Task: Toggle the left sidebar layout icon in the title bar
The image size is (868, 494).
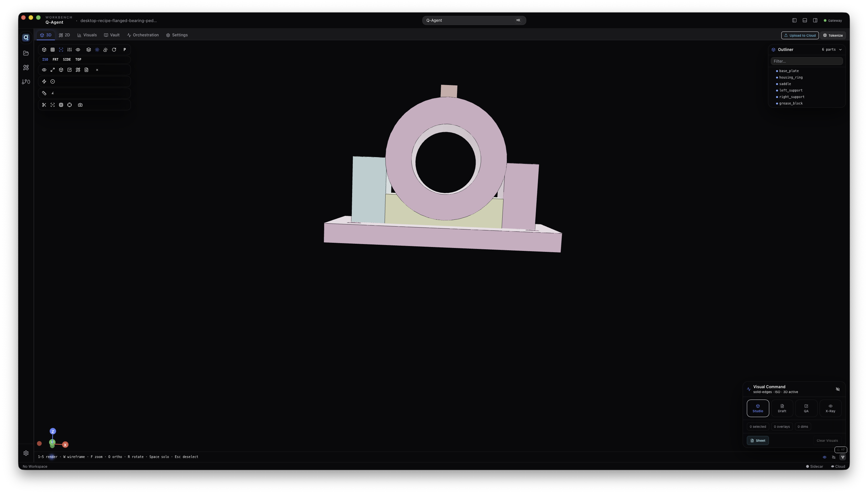Action: click(794, 20)
